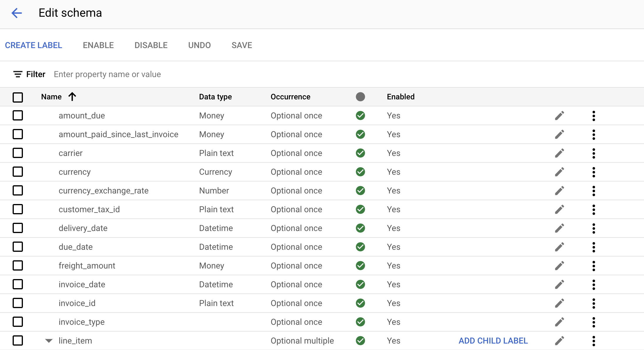Edit currency_exchange_rate with pencil icon

pos(559,191)
